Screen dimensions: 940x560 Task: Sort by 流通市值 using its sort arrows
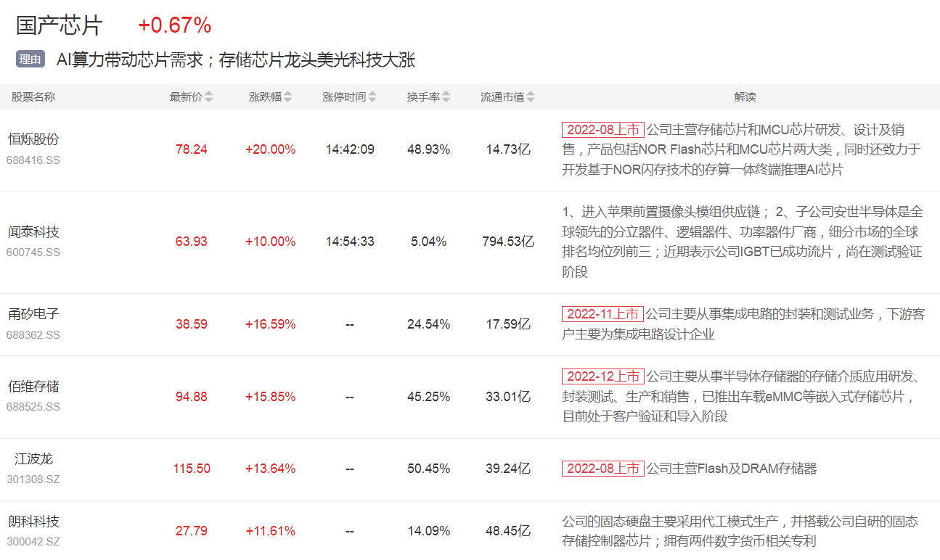click(531, 97)
